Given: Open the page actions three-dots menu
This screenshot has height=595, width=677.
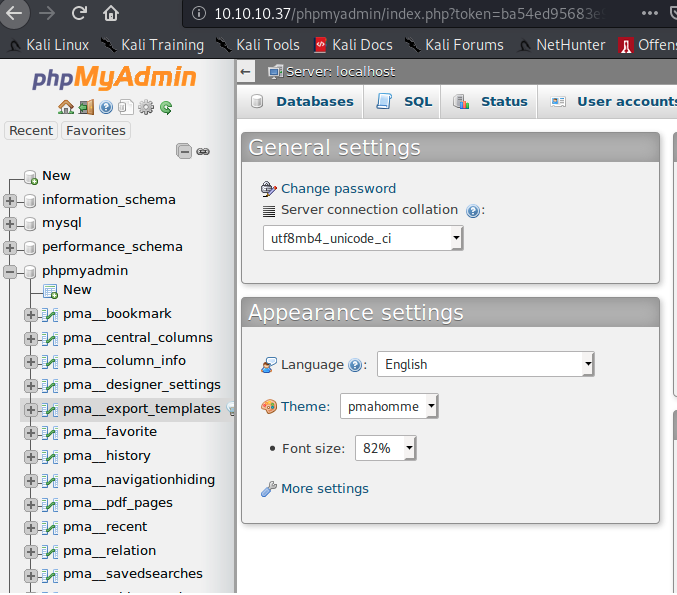Looking at the screenshot, I should pos(650,13).
